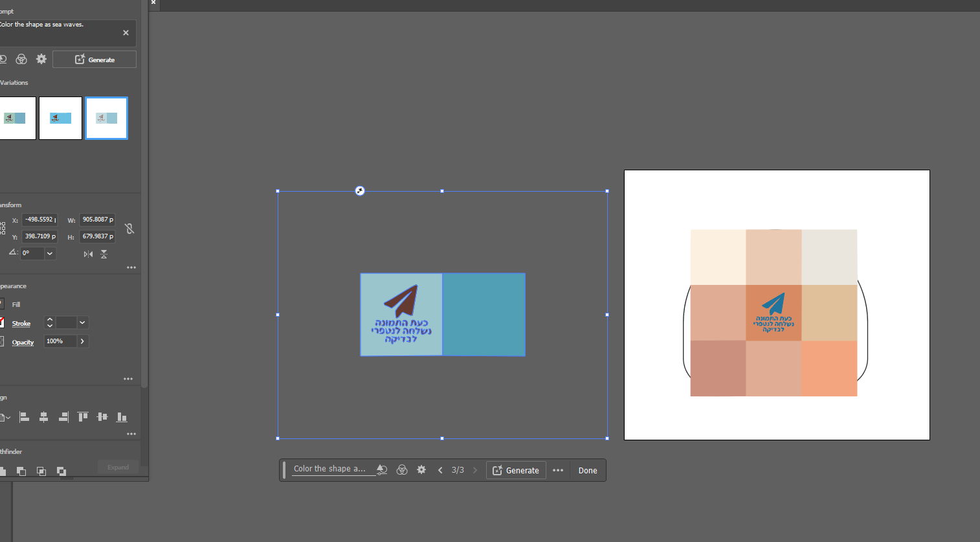Click the pin widget atop selection box
Image resolution: width=980 pixels, height=542 pixels.
pyautogui.click(x=360, y=190)
